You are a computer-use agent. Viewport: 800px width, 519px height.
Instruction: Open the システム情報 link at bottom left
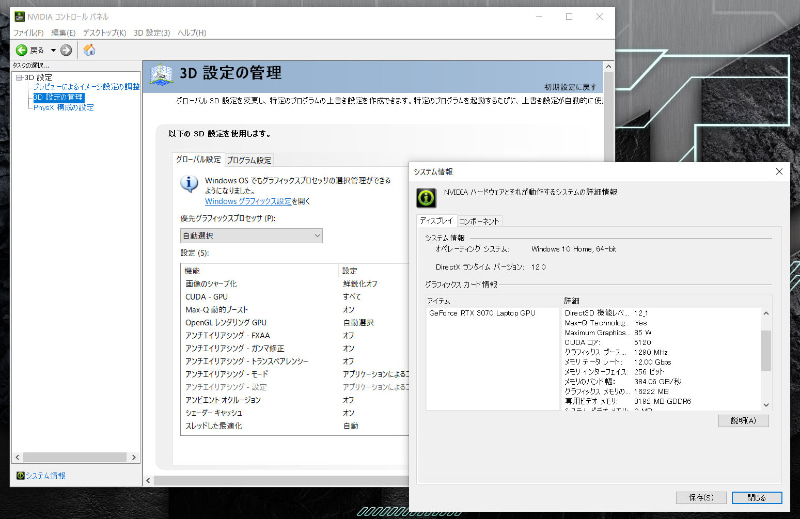(x=45, y=475)
